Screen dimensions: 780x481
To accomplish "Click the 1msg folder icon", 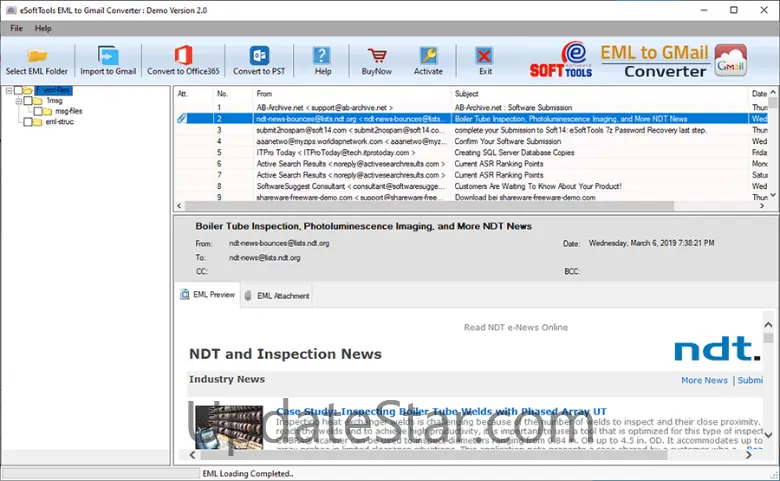I will 38,100.
